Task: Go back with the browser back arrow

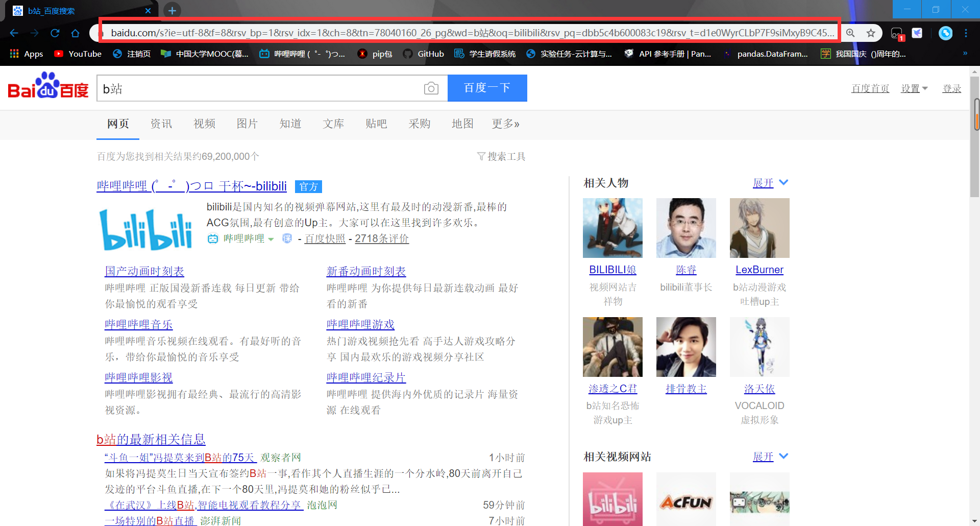Action: click(14, 33)
